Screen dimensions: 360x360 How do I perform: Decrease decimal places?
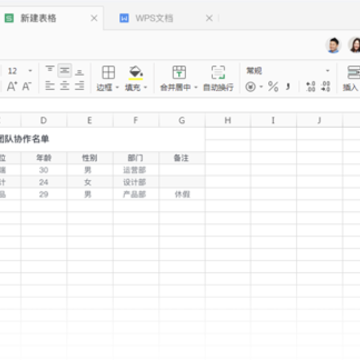[325, 87]
